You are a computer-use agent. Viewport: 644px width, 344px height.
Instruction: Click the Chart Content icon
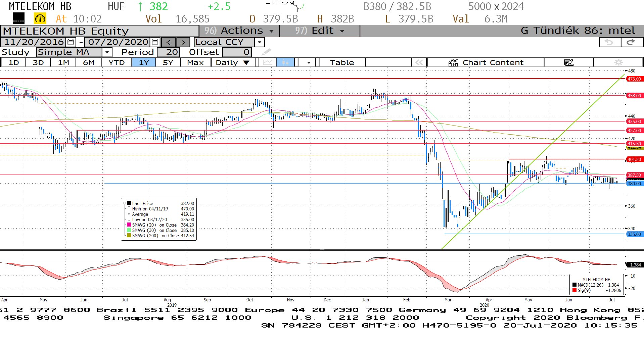pos(453,63)
